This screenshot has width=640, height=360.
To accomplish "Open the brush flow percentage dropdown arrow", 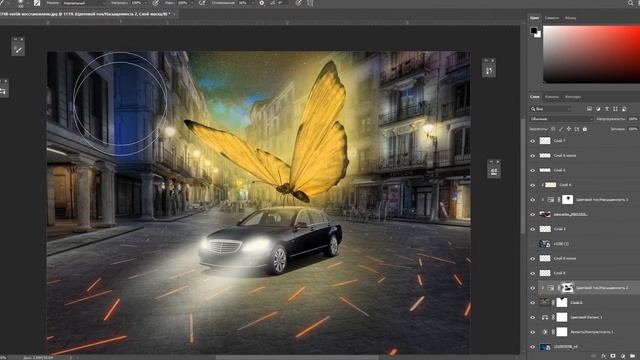I will click(x=192, y=3).
